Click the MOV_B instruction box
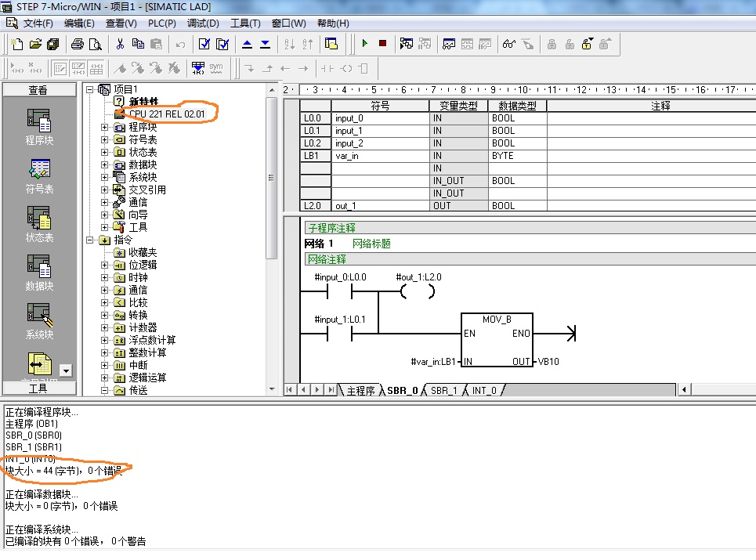This screenshot has height=560, width=756. tap(497, 340)
